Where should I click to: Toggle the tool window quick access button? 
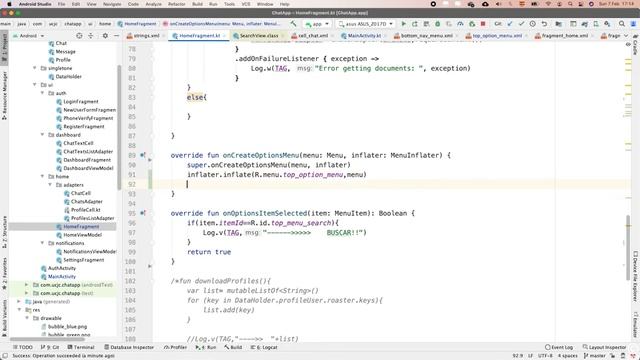(5, 356)
